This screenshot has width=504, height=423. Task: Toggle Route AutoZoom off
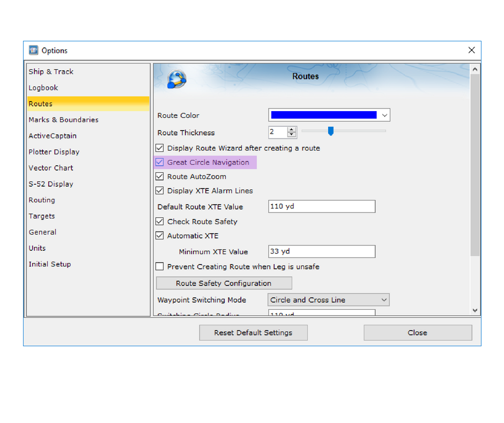(160, 176)
